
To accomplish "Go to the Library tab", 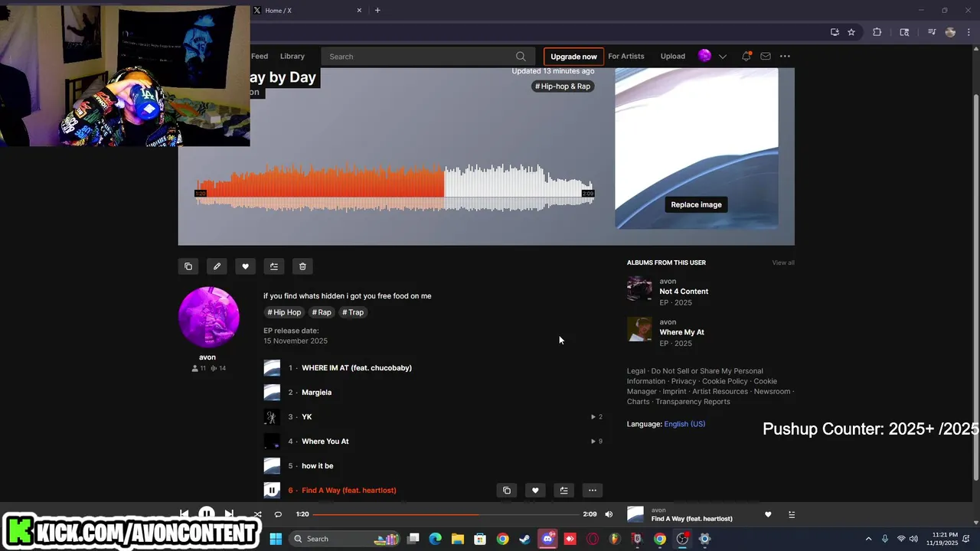I will (292, 56).
